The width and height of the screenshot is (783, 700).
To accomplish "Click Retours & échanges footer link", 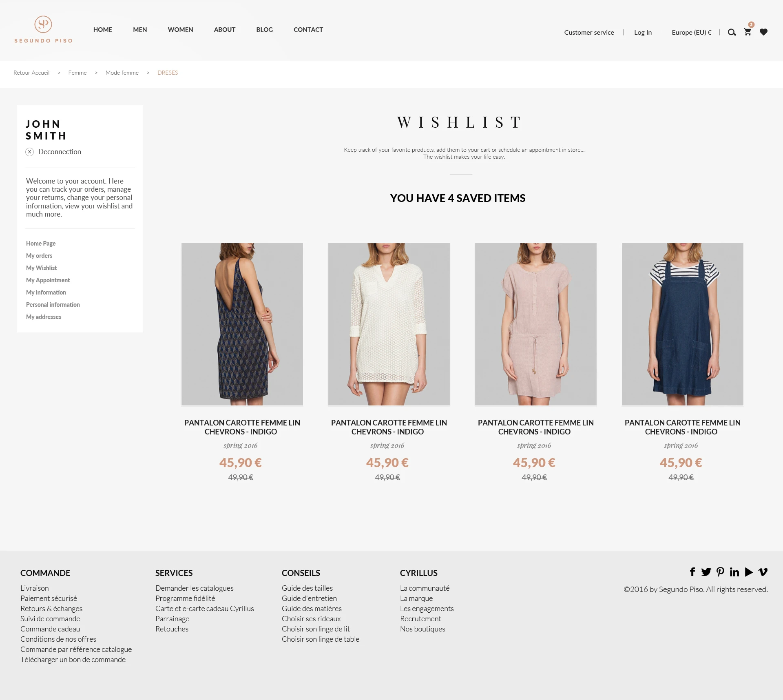I will [51, 609].
